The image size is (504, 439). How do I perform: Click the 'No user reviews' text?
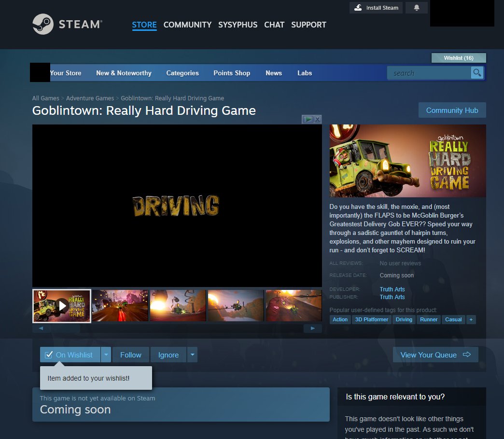click(x=400, y=263)
